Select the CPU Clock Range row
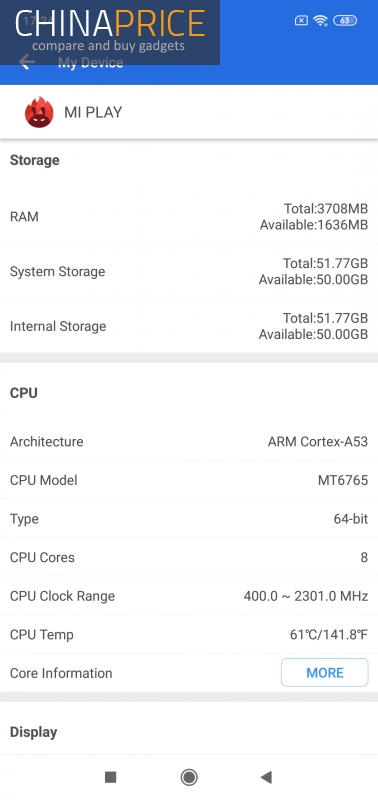The height and width of the screenshot is (800, 378). [189, 596]
